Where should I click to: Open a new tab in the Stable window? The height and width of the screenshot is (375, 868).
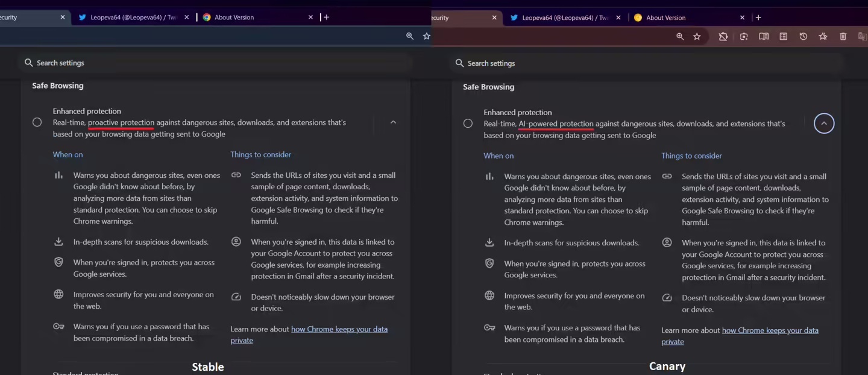click(x=326, y=17)
